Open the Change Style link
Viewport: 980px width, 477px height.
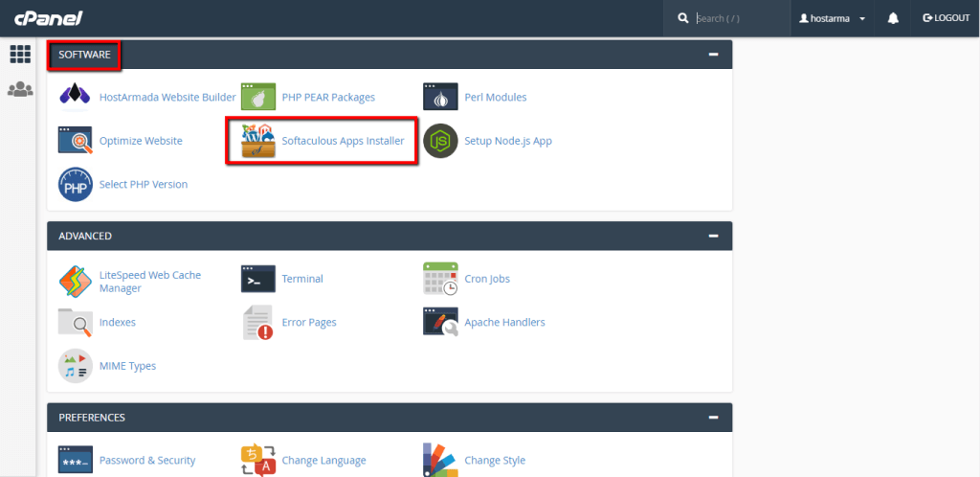tap(495, 460)
